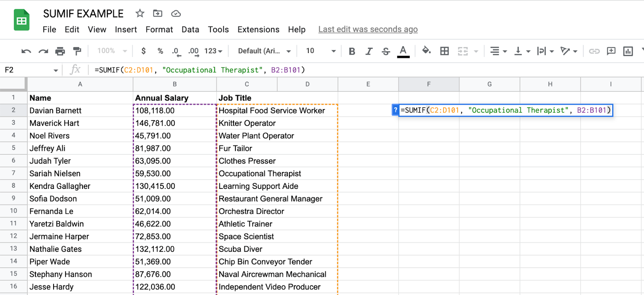Select the Job Title header cell
Viewport: 644px width, 295px height.
(247, 98)
